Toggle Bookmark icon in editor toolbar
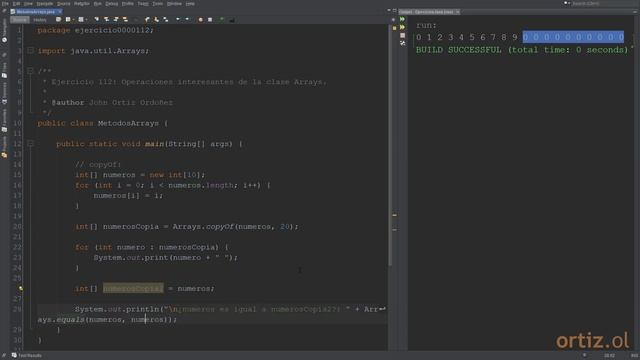Viewport: 640px width, 360px height. (166, 20)
